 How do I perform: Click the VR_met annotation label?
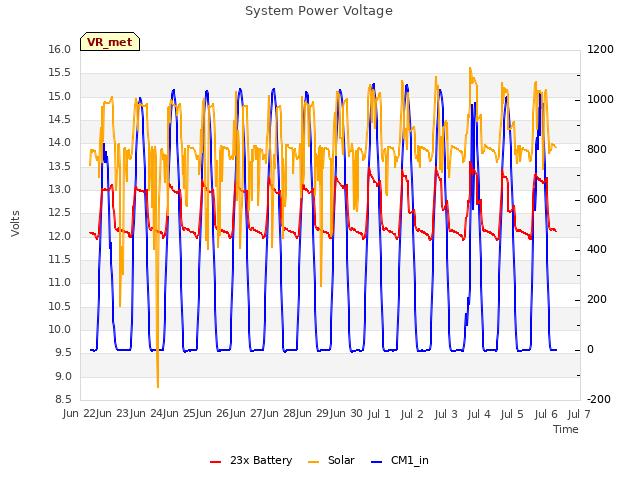110,42
